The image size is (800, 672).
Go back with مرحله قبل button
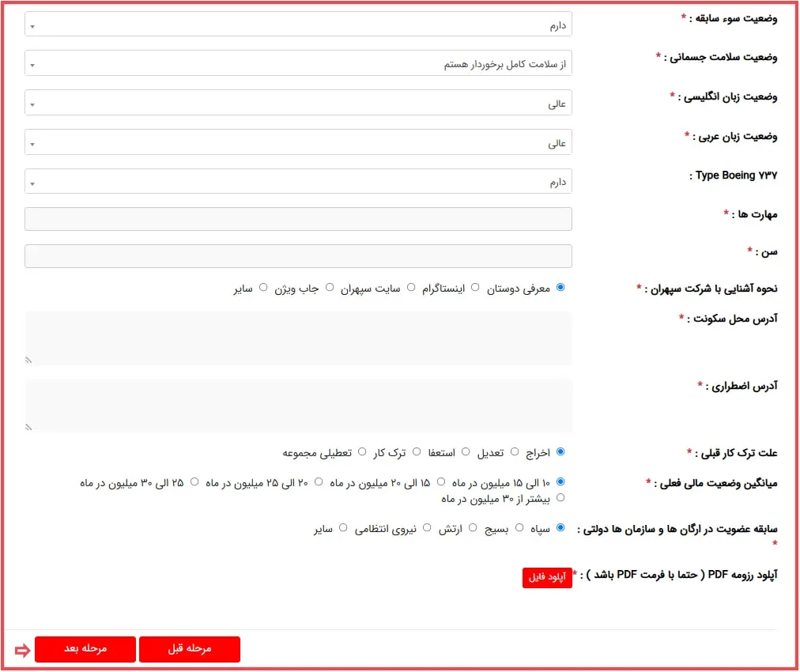pos(189,649)
